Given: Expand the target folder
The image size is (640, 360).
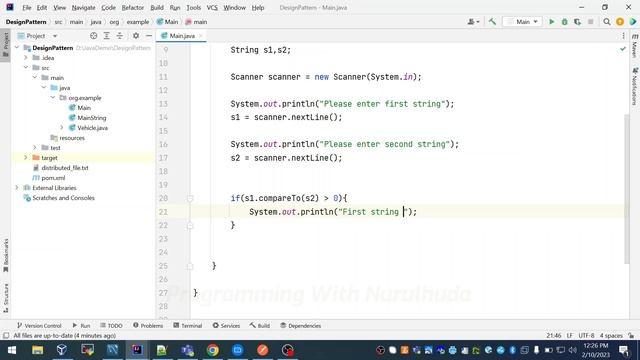Looking at the screenshot, I should 26,158.
